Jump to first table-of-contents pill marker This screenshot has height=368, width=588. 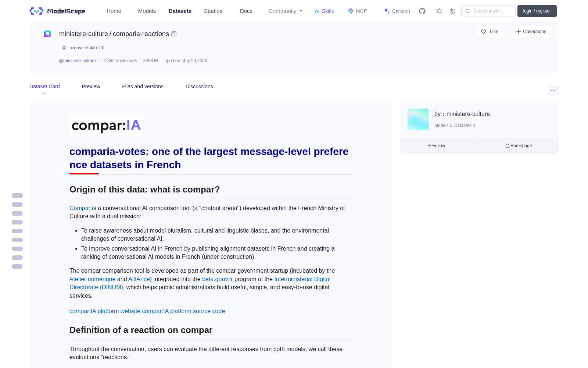[x=17, y=195]
